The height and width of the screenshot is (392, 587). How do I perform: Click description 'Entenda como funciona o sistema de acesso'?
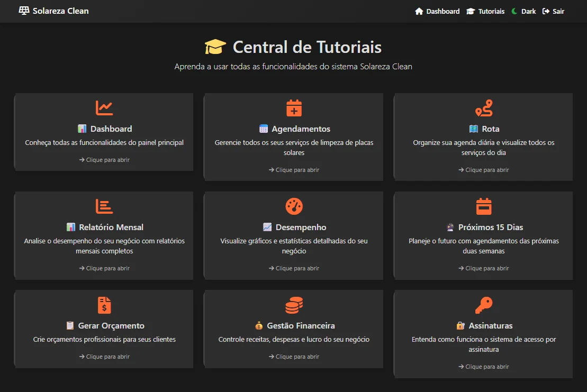point(484,344)
